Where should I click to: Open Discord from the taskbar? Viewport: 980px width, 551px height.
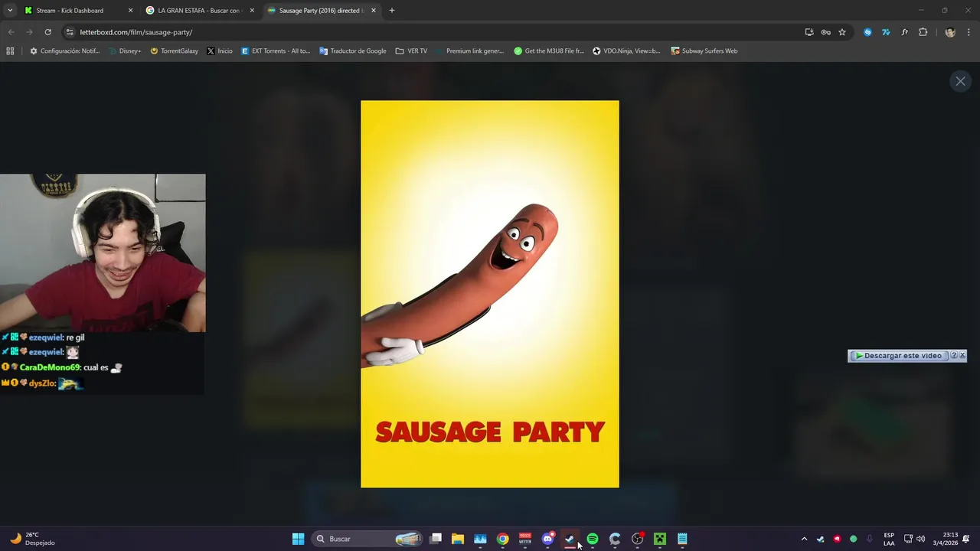click(547, 539)
